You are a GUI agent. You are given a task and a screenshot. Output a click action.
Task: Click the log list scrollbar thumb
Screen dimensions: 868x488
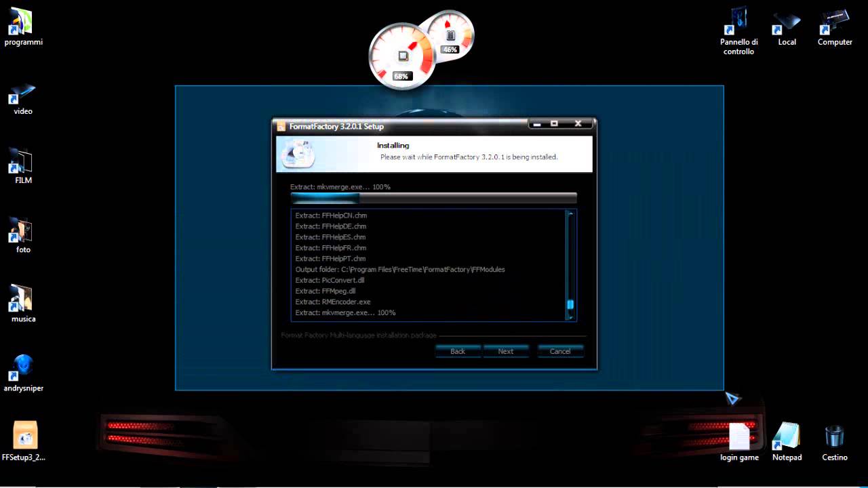pyautogui.click(x=570, y=304)
